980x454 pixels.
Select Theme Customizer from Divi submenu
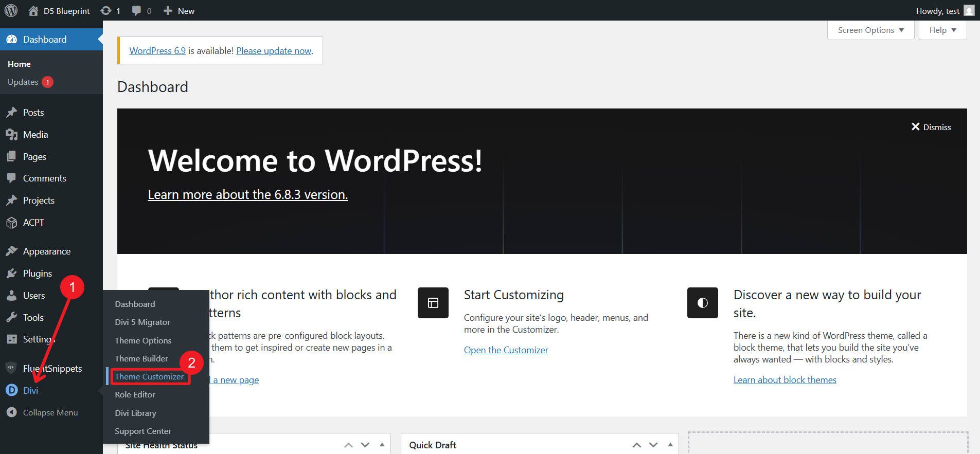pyautogui.click(x=149, y=376)
